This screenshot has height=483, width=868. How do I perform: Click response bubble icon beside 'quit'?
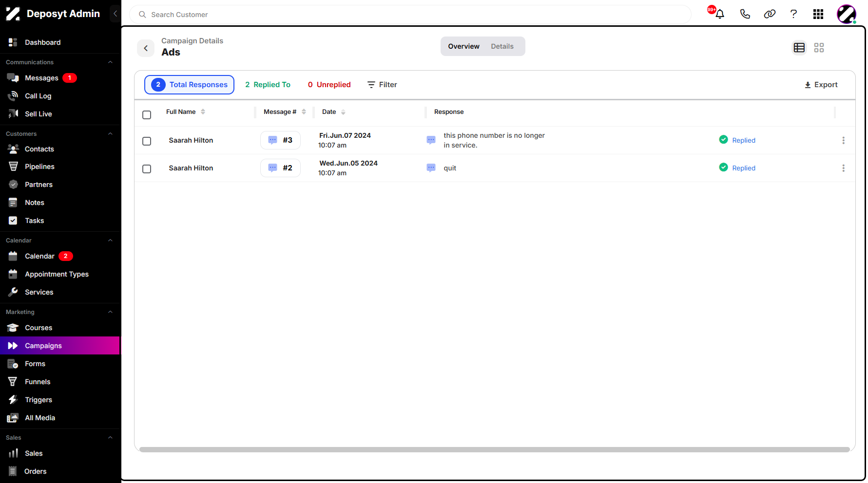(x=431, y=168)
